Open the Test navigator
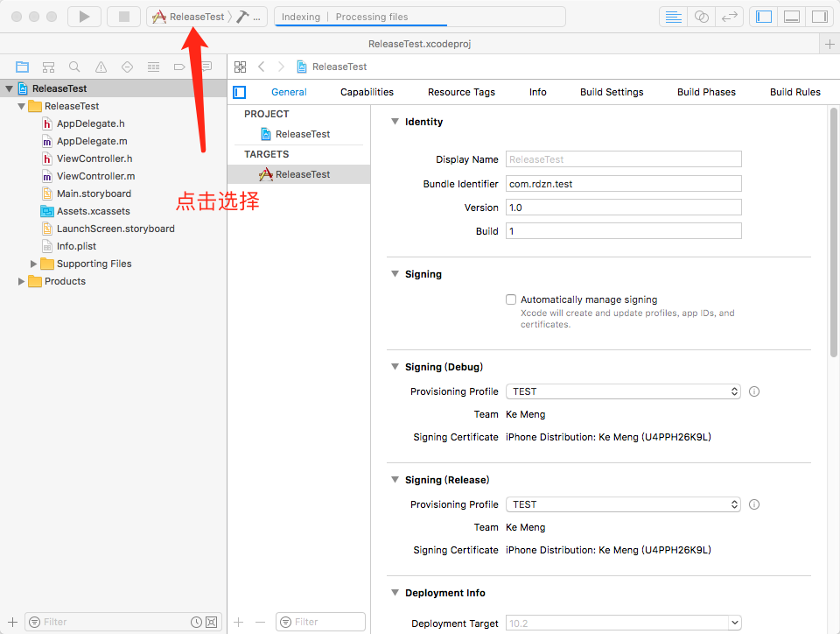The height and width of the screenshot is (634, 840). click(127, 67)
